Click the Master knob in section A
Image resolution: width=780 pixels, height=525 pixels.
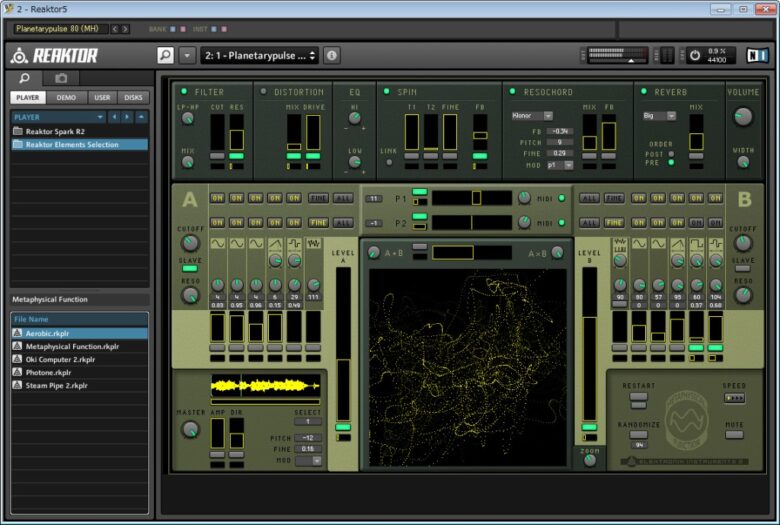(190, 429)
